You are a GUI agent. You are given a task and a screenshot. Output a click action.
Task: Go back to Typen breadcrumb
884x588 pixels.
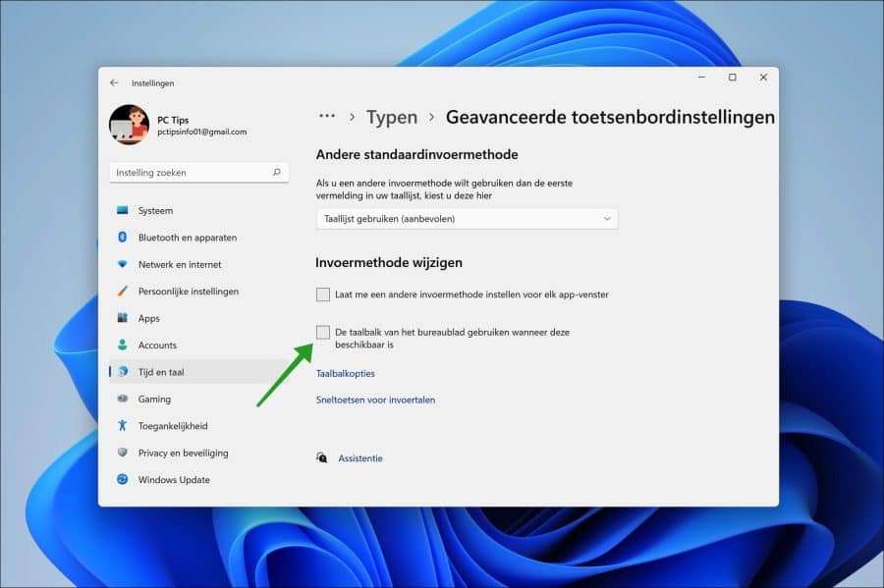click(x=392, y=117)
